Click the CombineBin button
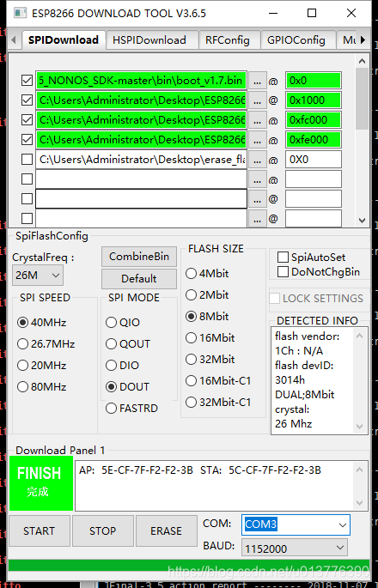The width and height of the screenshot is (378, 588). coord(139,257)
